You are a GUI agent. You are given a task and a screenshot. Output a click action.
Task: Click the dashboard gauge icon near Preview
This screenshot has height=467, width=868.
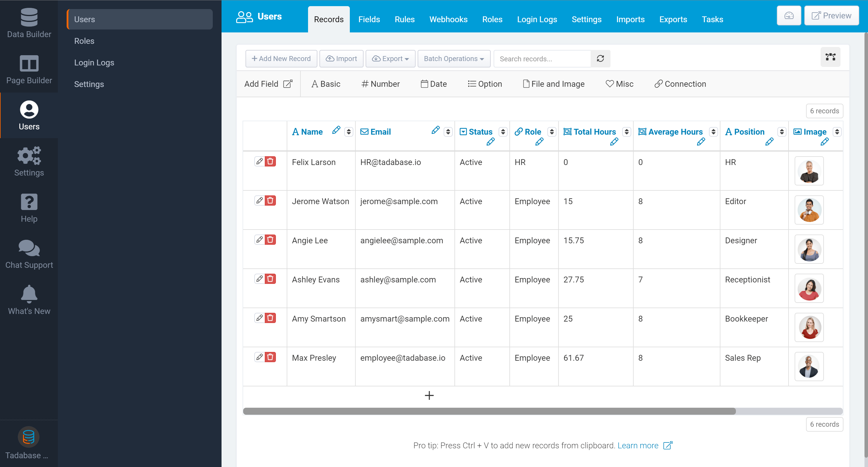pos(789,16)
